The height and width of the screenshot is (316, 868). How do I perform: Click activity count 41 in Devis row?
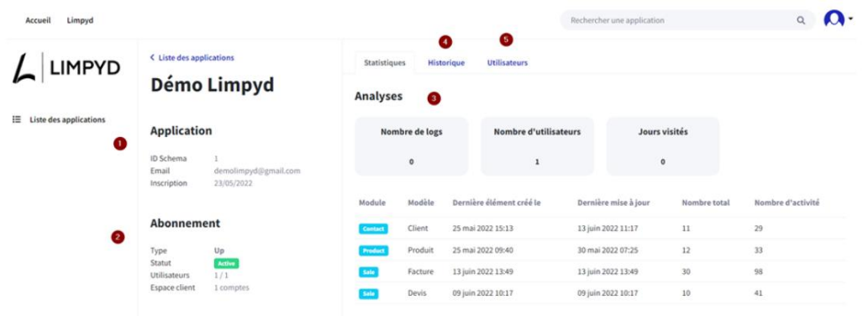pyautogui.click(x=759, y=293)
